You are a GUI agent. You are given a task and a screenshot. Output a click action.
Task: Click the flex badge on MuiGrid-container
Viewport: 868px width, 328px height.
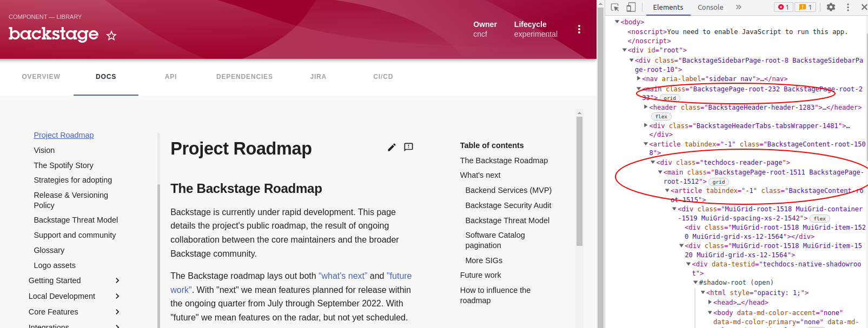[820, 219]
